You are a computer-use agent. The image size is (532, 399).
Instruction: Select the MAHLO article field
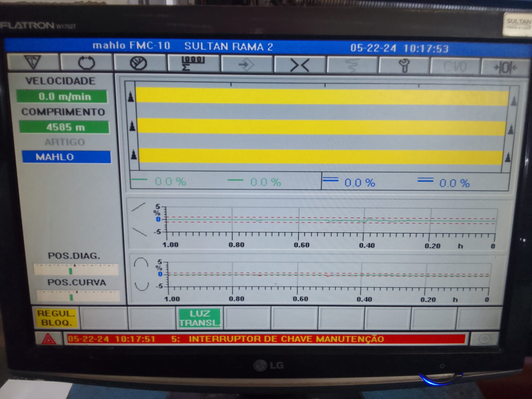66,157
